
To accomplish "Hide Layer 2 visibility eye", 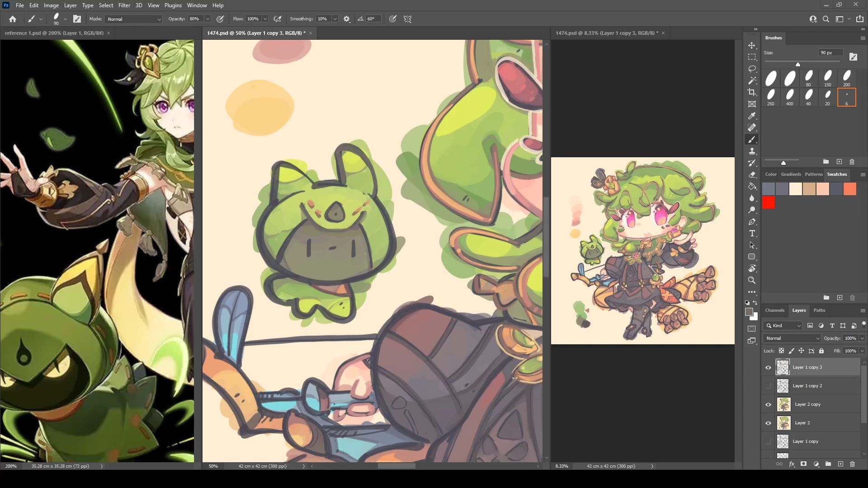I will point(768,423).
